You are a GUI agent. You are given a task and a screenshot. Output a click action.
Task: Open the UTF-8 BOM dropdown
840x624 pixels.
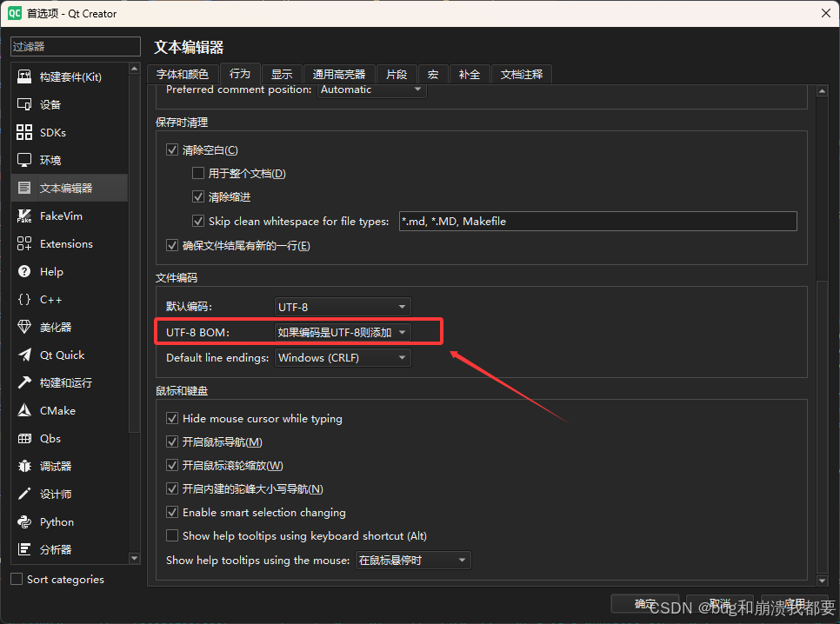(x=343, y=332)
